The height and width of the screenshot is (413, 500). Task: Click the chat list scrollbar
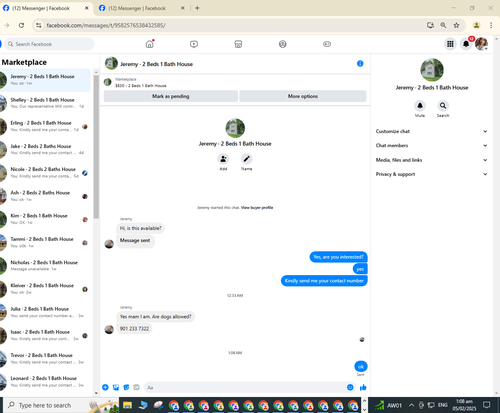(x=96, y=147)
